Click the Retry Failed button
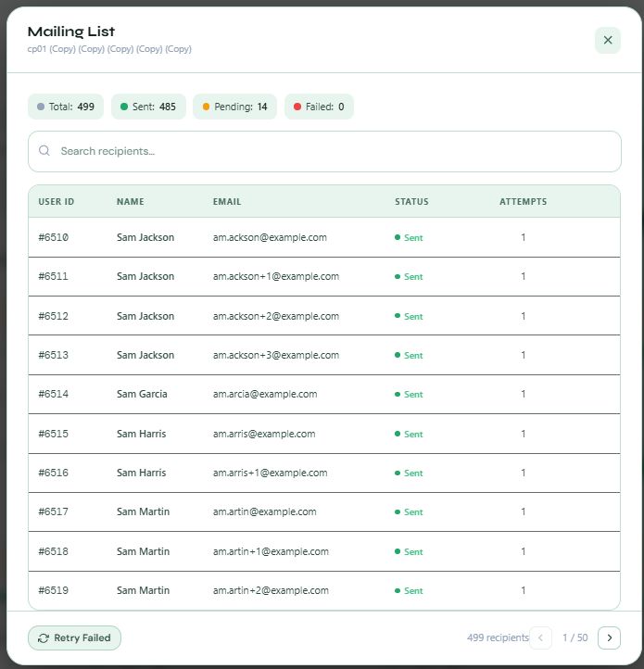 click(x=74, y=637)
